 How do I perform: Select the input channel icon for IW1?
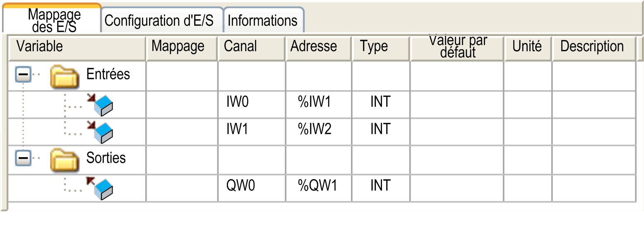(x=100, y=132)
